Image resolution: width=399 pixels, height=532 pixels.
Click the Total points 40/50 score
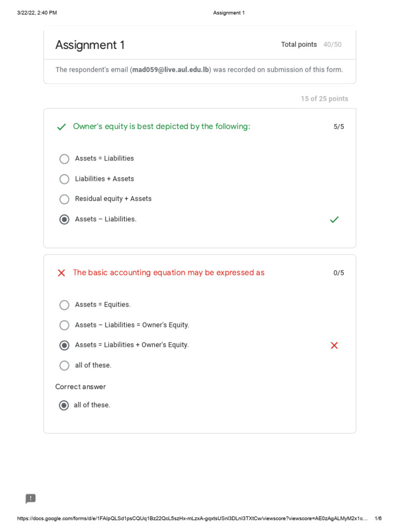tap(311, 45)
